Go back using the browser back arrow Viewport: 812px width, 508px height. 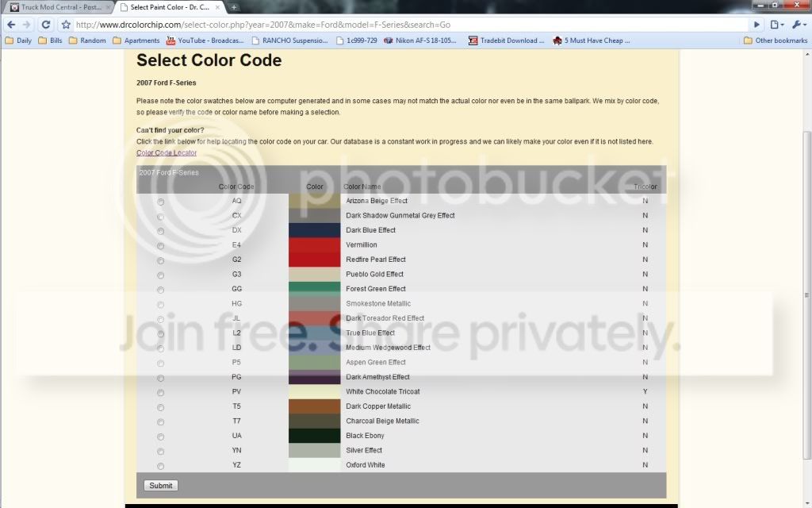(x=11, y=25)
